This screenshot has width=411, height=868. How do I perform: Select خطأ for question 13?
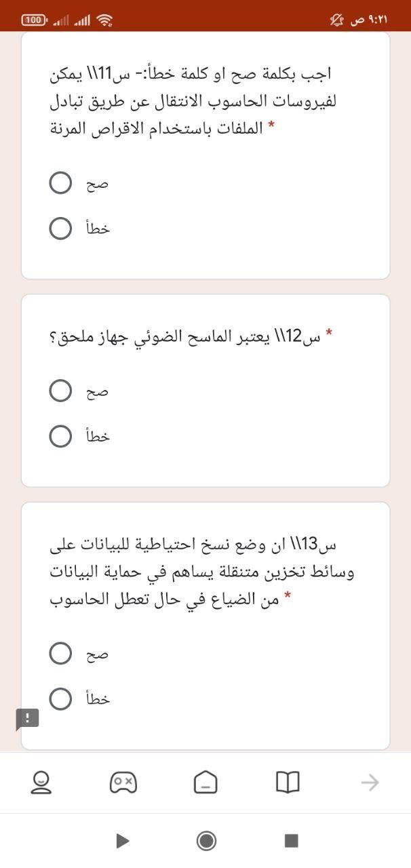[x=60, y=698]
